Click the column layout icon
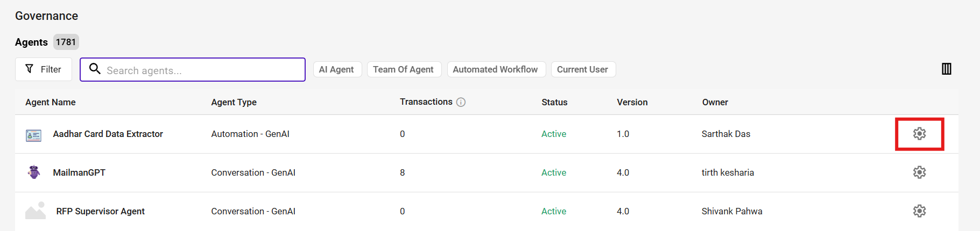 point(947,69)
